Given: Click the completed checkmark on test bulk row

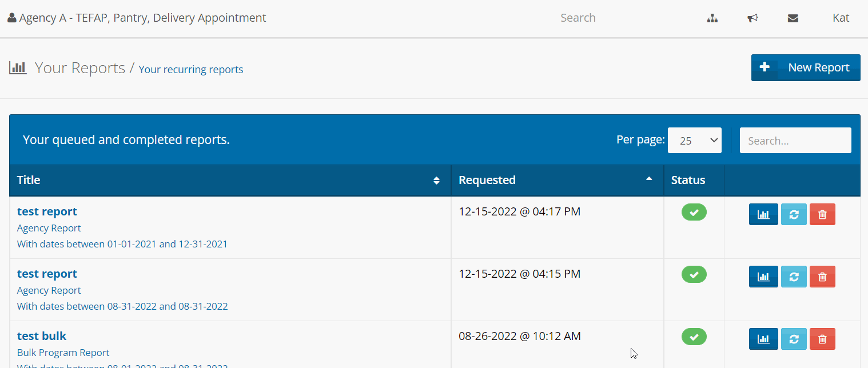Looking at the screenshot, I should 694,337.
